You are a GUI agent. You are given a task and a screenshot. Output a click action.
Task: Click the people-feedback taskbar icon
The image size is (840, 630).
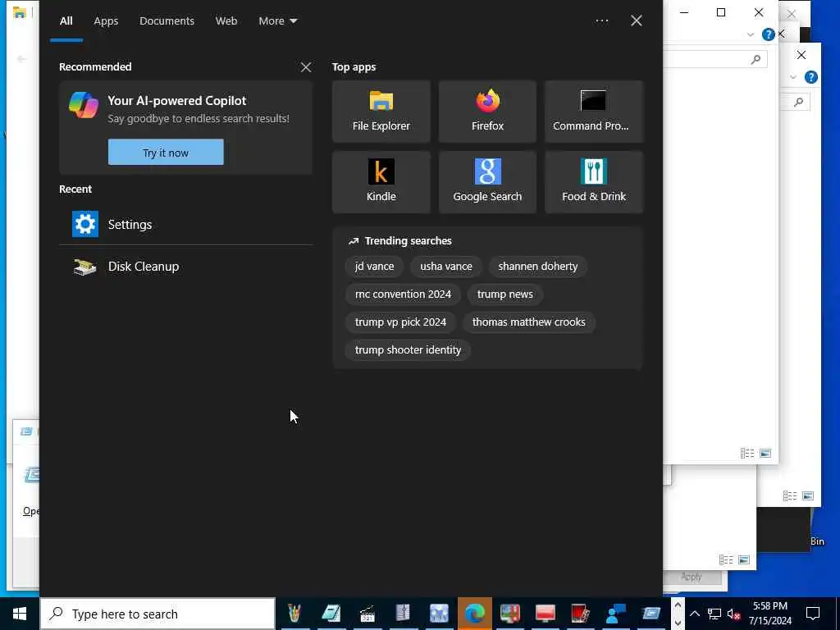click(x=616, y=614)
